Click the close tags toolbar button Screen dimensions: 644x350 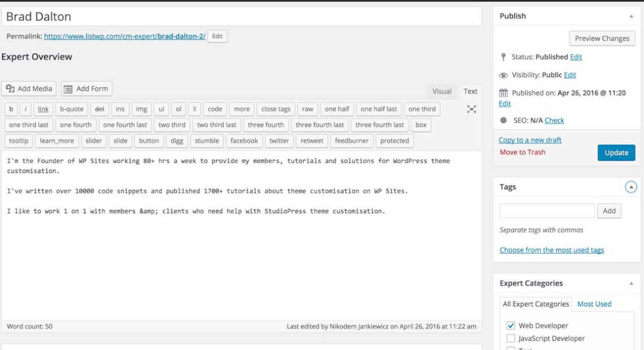[x=276, y=109]
